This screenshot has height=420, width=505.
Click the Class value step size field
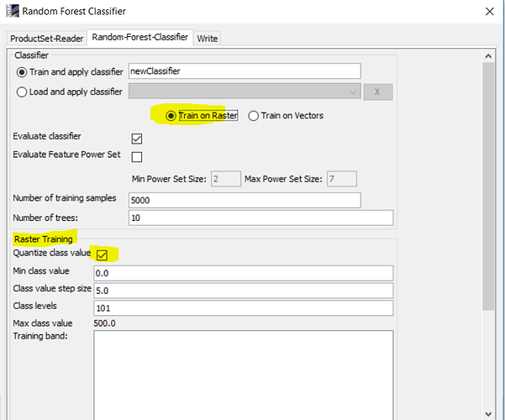[x=243, y=291]
